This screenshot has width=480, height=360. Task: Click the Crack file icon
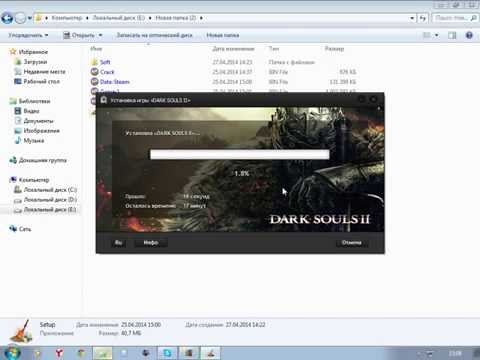(95, 72)
